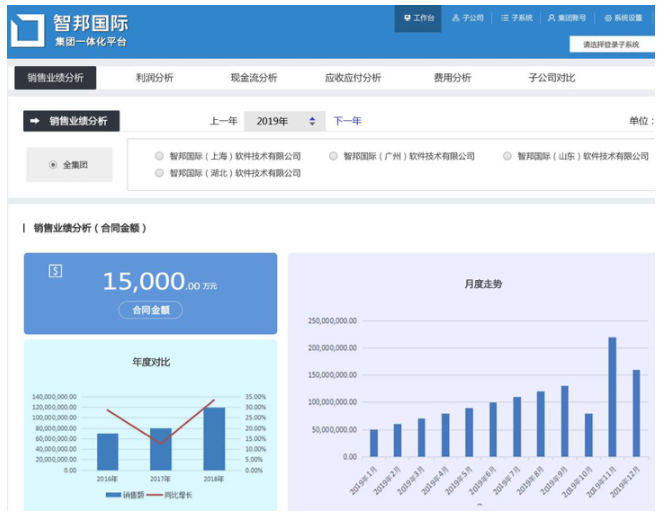Switch to the 子公司对比 tab
This screenshot has height=515, width=660.
click(551, 77)
